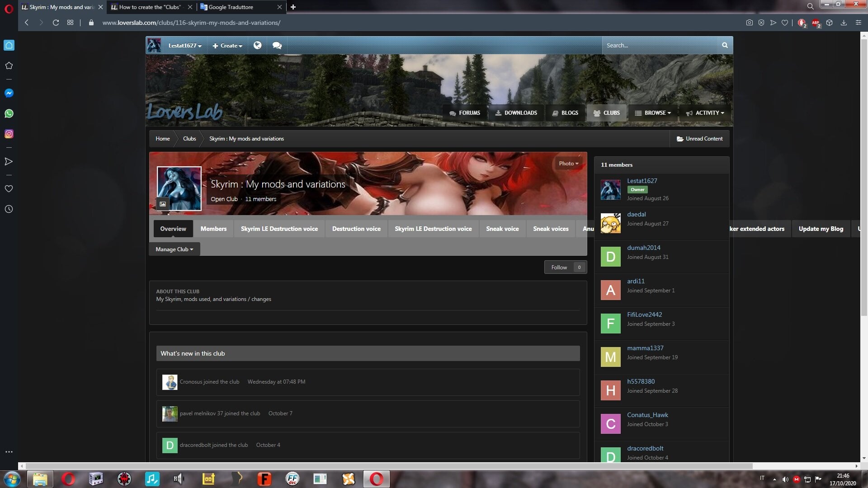Open Opera home icon in sidebar
The image size is (868, 488).
coord(9,45)
